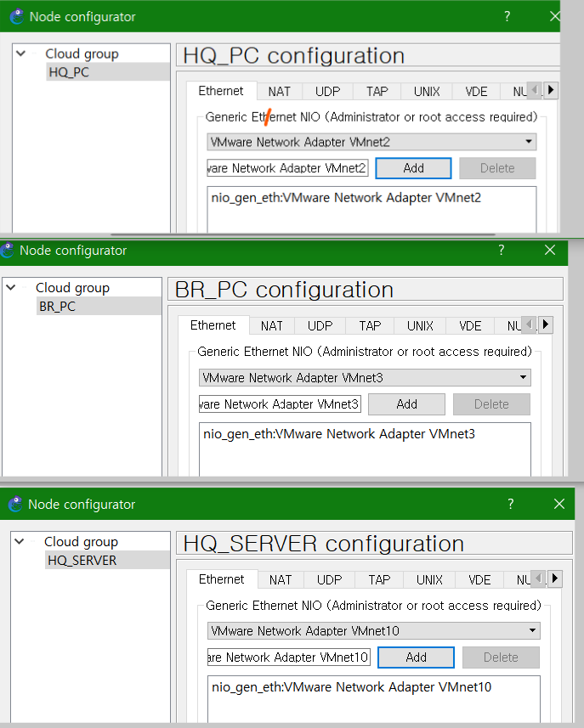
Task: Collapse Cloud group in BR_PC window
Action: click(11, 287)
